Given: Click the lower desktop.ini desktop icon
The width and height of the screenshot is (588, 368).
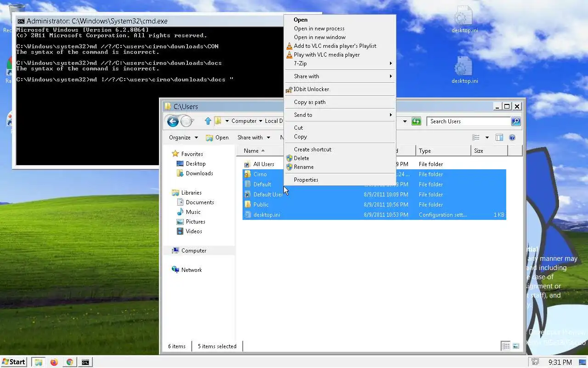Looking at the screenshot, I should coord(464,70).
